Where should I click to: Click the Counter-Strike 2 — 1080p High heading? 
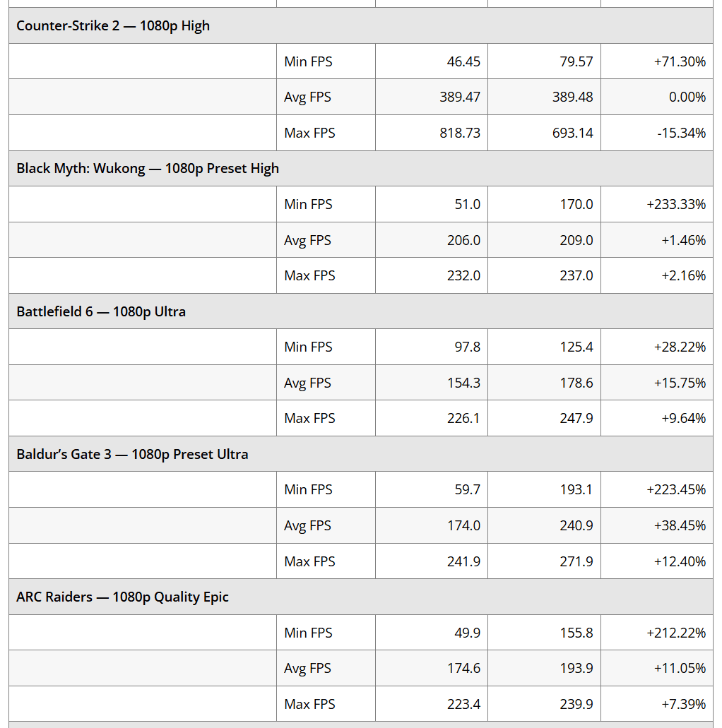click(x=113, y=26)
